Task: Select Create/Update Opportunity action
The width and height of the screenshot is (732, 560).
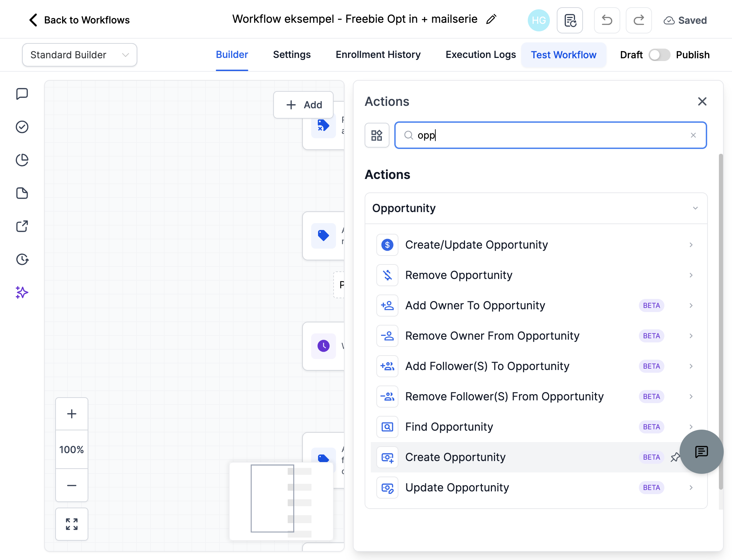Action: [536, 245]
